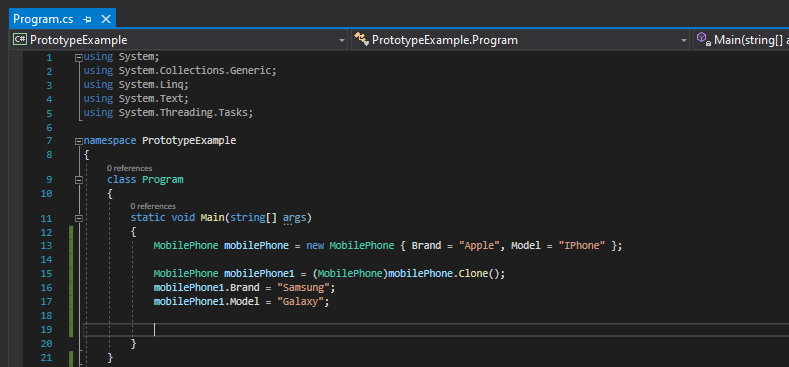Screen dimensions: 789x367
Task: Click mobilePhone1.Model on line 17
Action: pyautogui.click(x=206, y=302)
